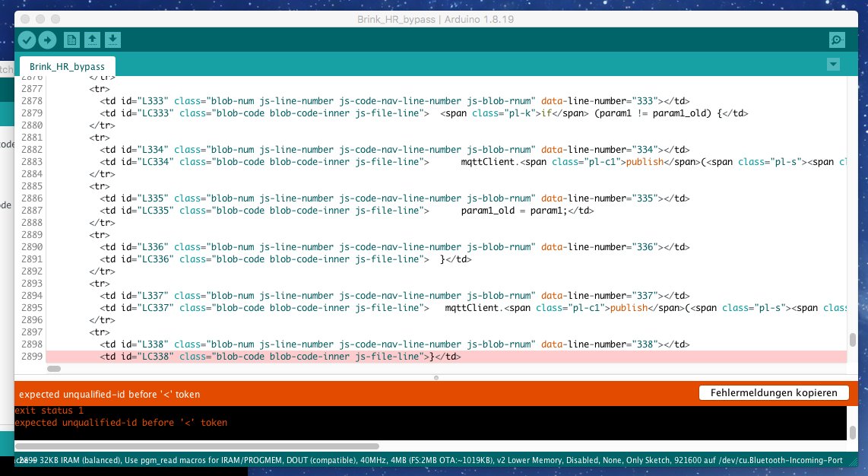Image resolution: width=868 pixels, height=476 pixels.
Task: Click Fehlermeldungen kopieren button
Action: point(774,392)
